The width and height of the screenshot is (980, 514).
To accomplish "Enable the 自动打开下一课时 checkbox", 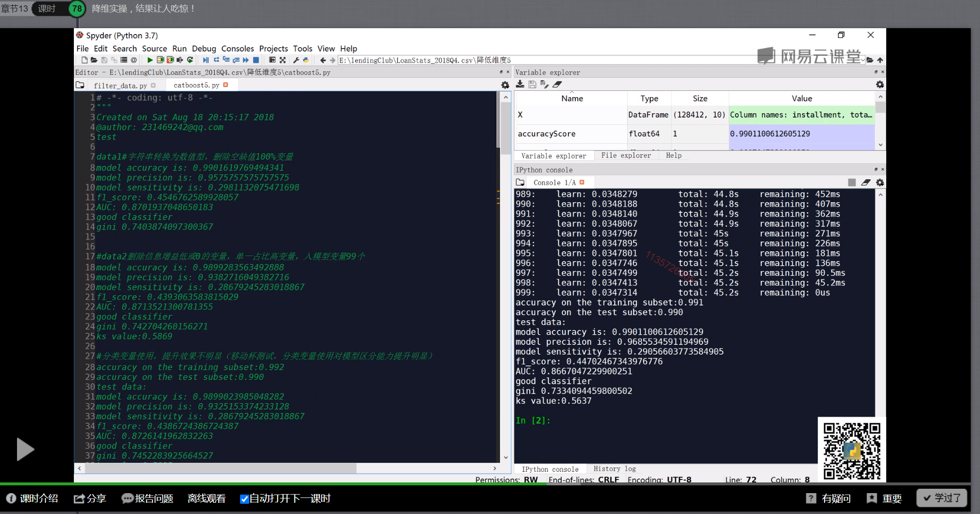I will 244,498.
